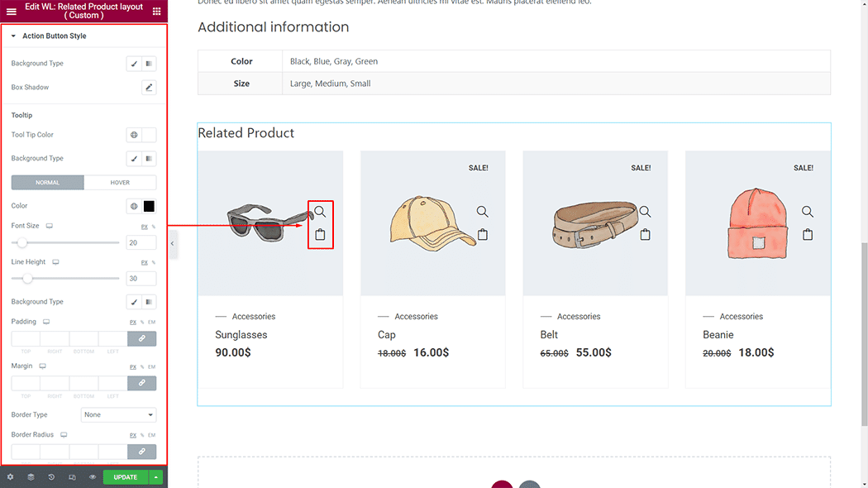
Task: Open the revision History icon
Action: tap(51, 477)
